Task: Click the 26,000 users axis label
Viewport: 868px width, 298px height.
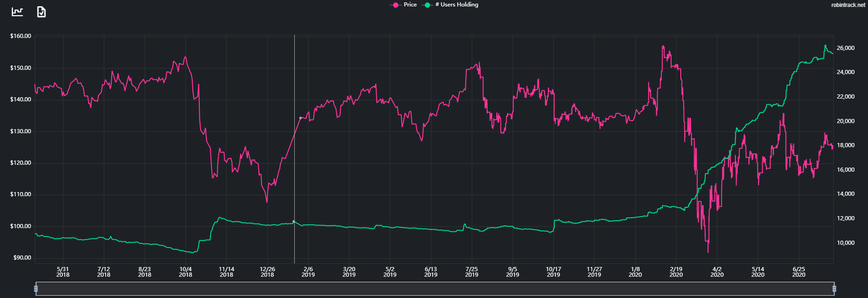Action: click(846, 48)
